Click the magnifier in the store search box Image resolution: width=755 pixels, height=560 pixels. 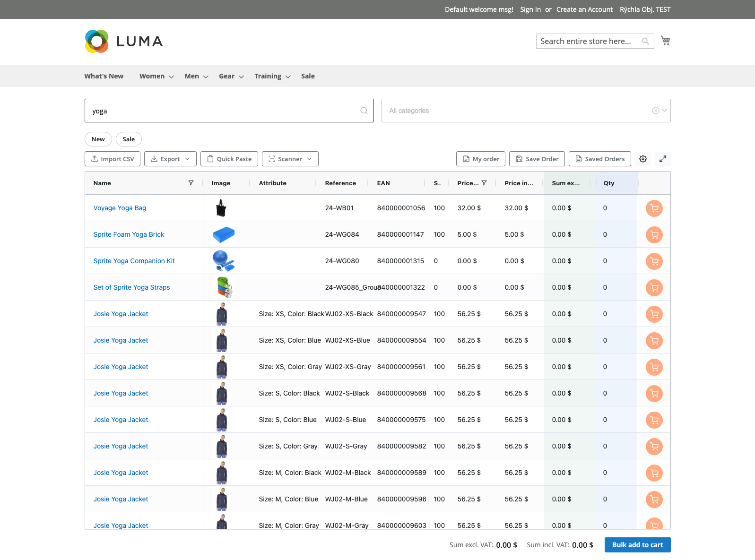pos(645,41)
